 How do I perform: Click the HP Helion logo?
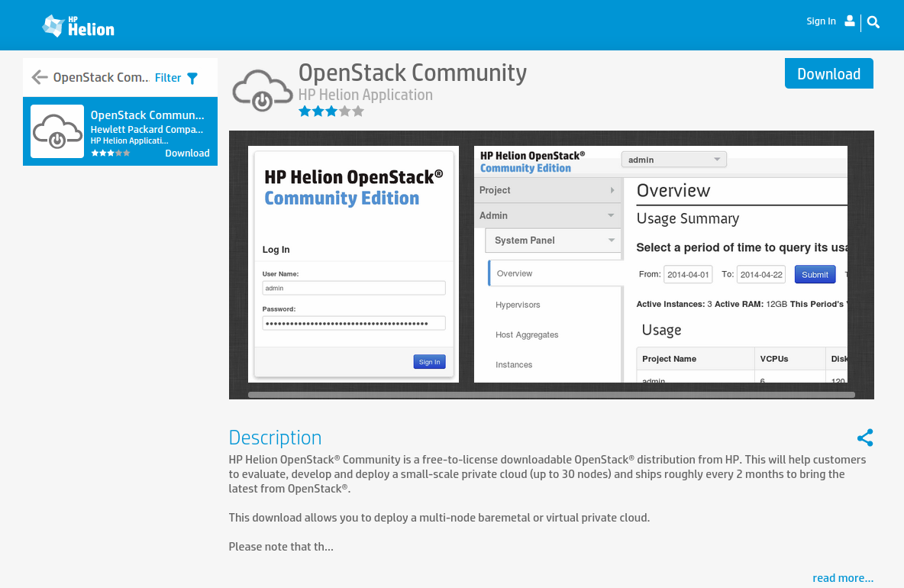click(79, 26)
